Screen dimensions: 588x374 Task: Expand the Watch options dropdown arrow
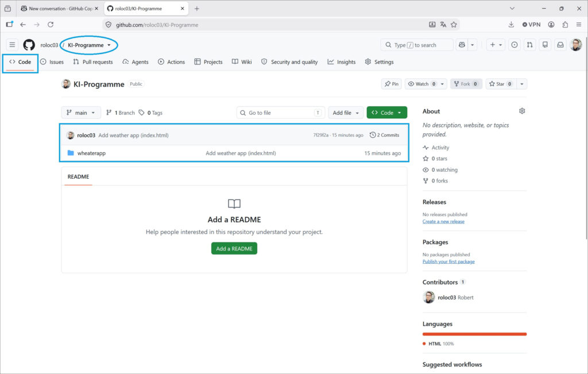pyautogui.click(x=442, y=84)
